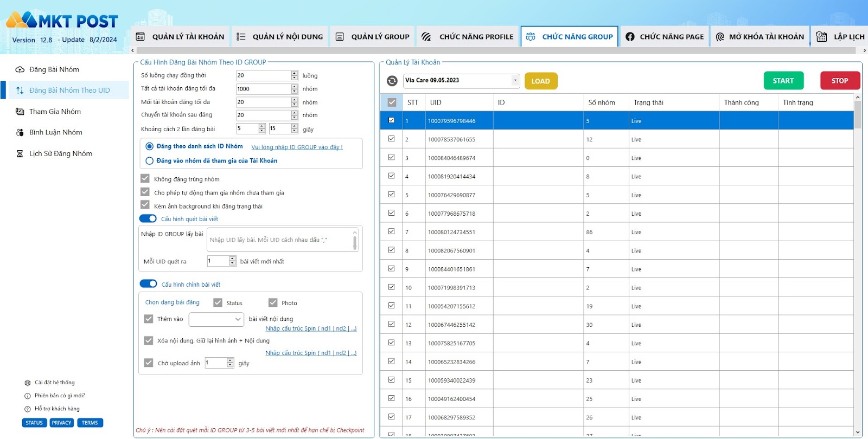Click the TERMS button

point(90,423)
